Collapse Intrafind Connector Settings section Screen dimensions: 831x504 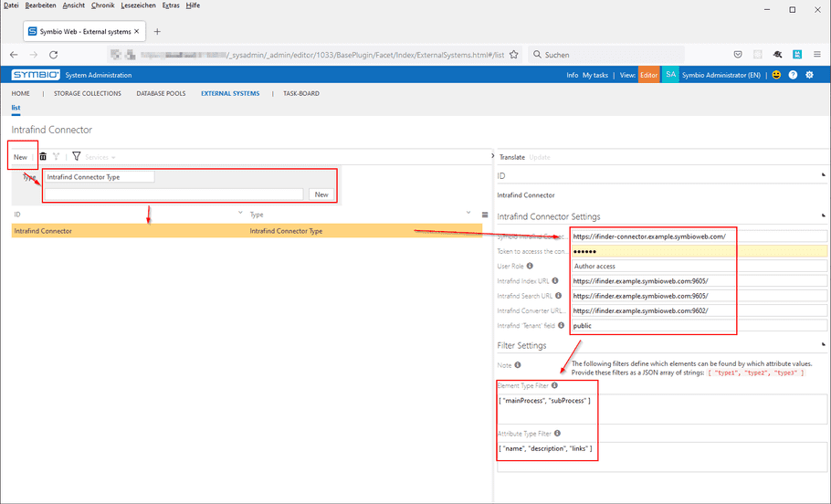pos(823,215)
